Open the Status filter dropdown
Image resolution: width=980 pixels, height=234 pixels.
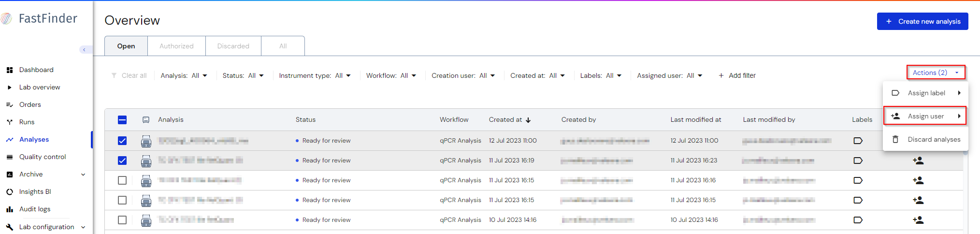[x=243, y=75]
